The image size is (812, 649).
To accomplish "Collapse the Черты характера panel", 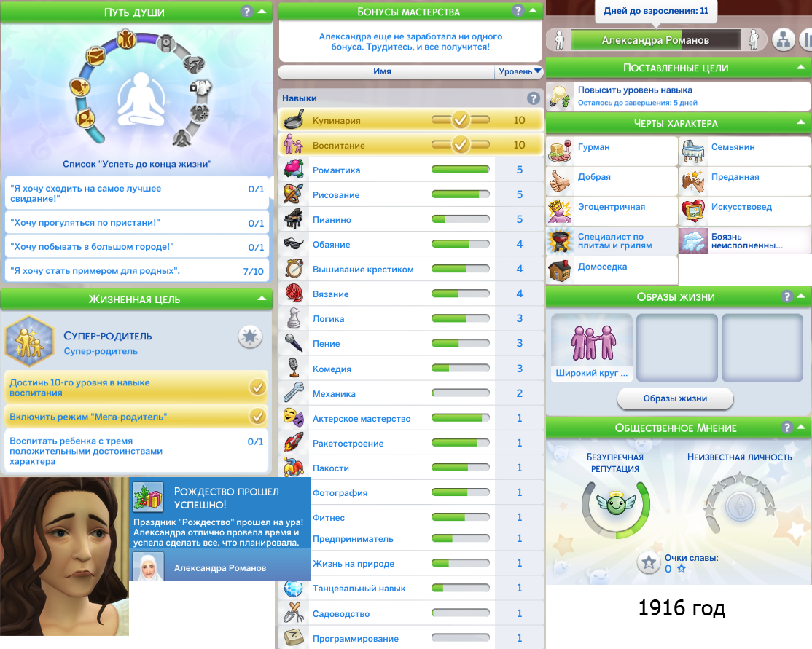I will pos(801,123).
